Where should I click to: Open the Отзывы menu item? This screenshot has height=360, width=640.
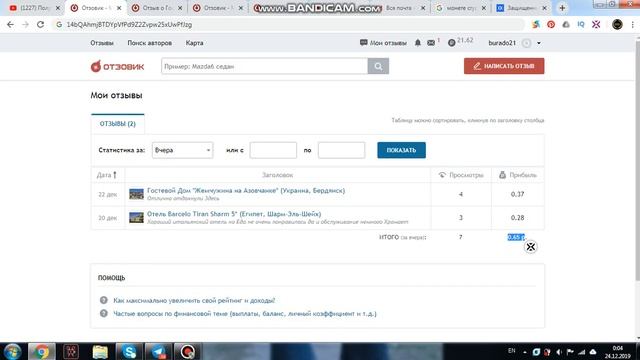pos(102,43)
